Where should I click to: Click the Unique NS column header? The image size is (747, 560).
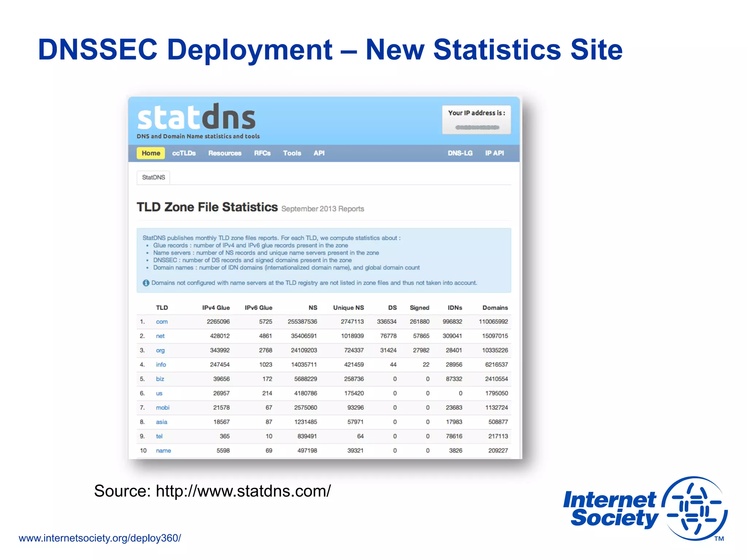pos(348,308)
